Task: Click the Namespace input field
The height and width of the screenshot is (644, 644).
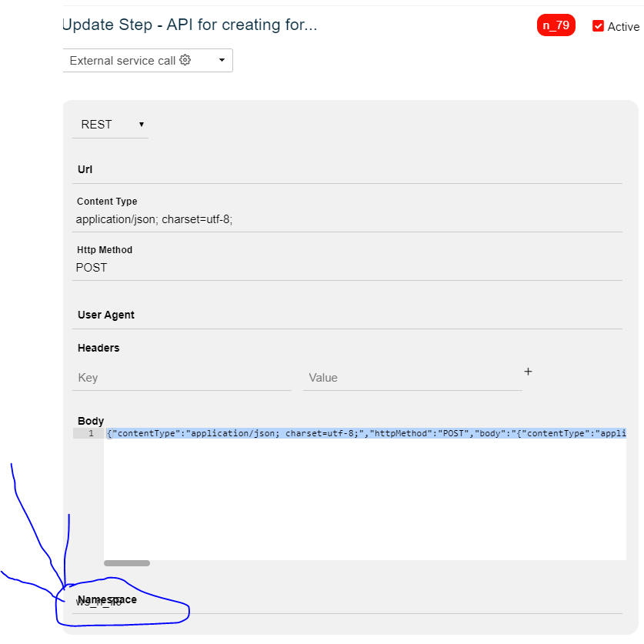Action: (348, 603)
